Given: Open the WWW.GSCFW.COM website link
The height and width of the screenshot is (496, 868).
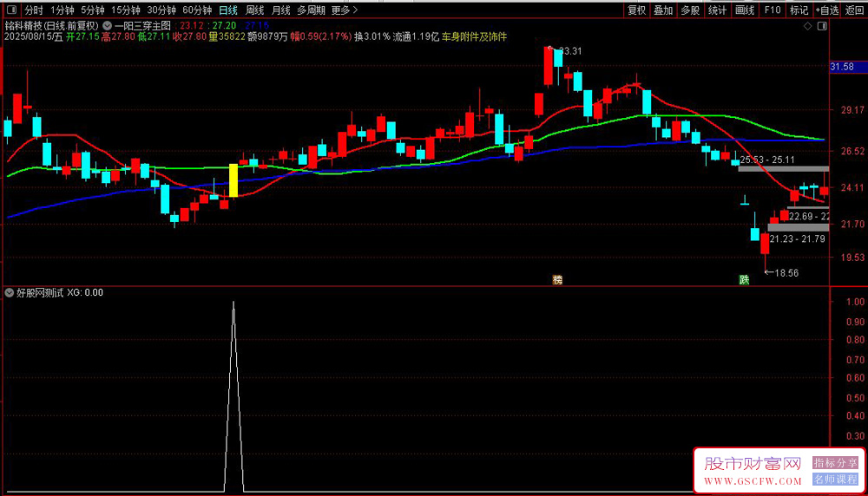Looking at the screenshot, I should tap(753, 481).
